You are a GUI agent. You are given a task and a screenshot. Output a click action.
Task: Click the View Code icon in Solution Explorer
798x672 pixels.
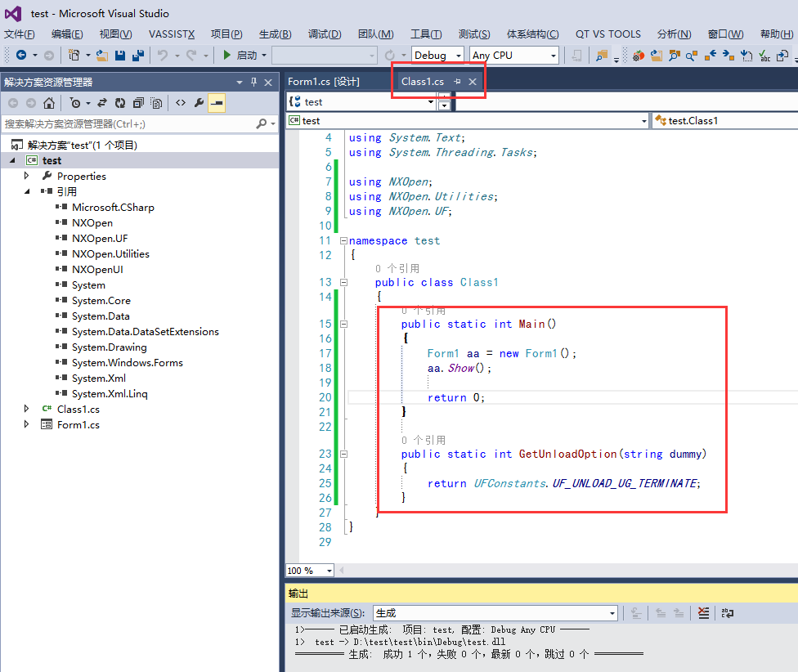(x=181, y=103)
